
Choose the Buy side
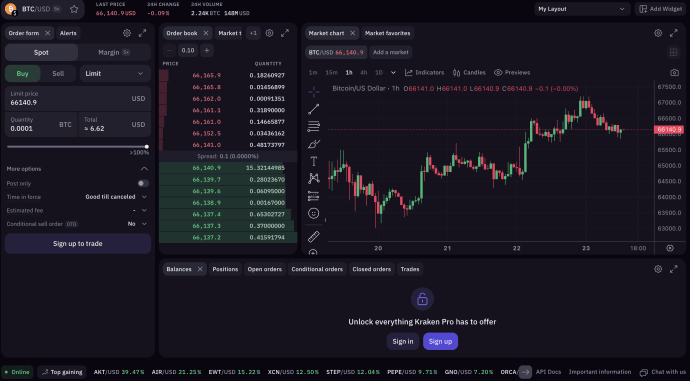click(x=22, y=73)
